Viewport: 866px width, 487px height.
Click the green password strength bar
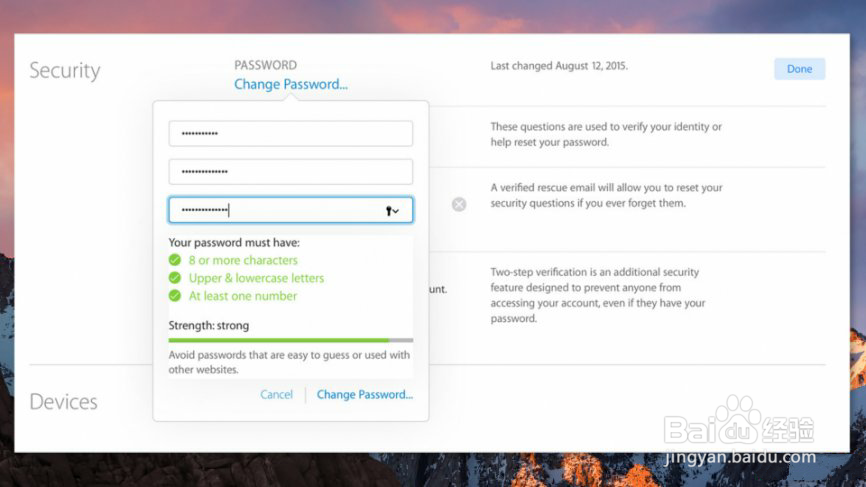pyautogui.click(x=278, y=340)
